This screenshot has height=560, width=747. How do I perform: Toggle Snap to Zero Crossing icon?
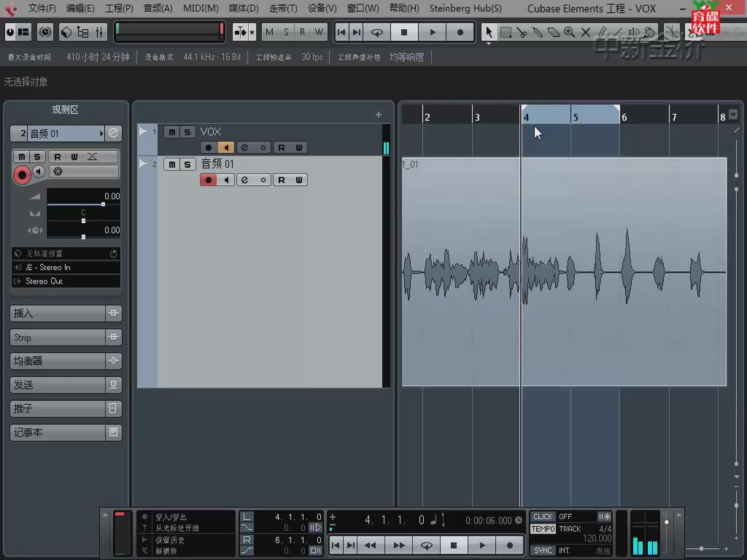click(672, 32)
